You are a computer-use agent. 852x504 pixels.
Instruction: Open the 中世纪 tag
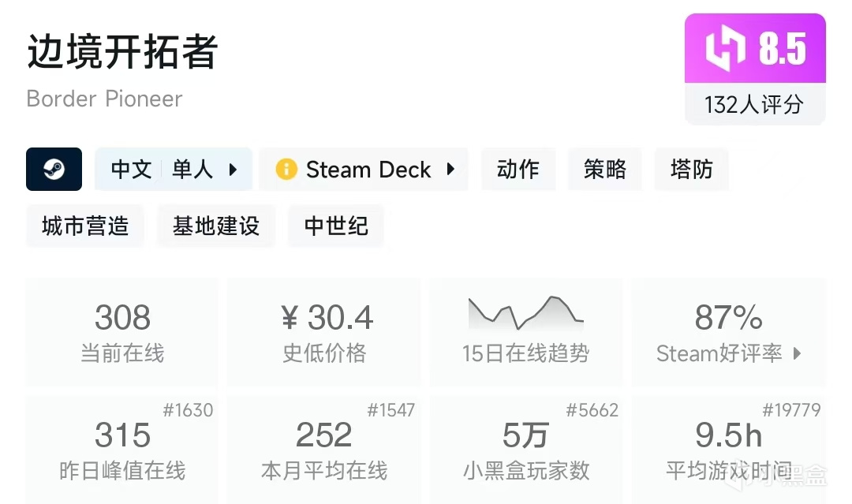[x=336, y=226]
